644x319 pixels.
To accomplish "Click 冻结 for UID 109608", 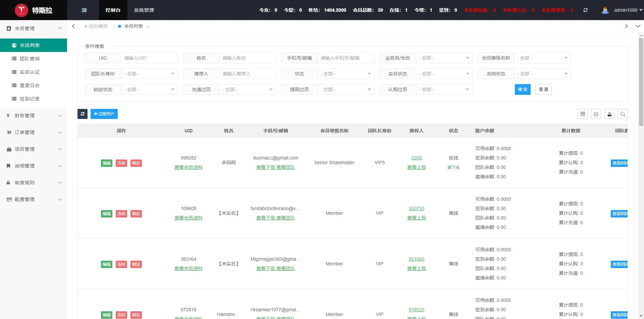I will pyautogui.click(x=121, y=214).
